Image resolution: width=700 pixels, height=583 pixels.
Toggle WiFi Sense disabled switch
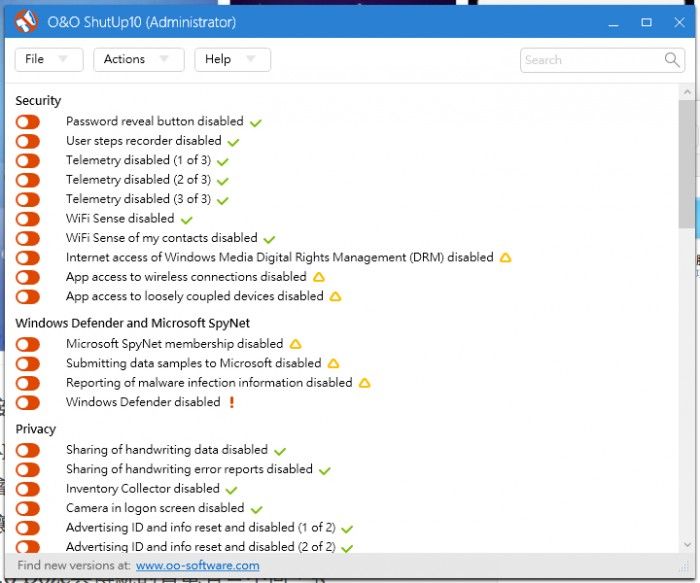(x=28, y=219)
